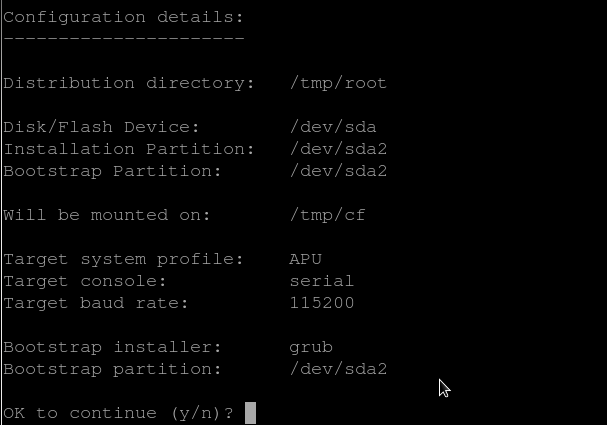Viewport: 607px width, 425px height.
Task: Click the 'Disk/Flash Device:' label
Action: pyautogui.click(x=101, y=127)
